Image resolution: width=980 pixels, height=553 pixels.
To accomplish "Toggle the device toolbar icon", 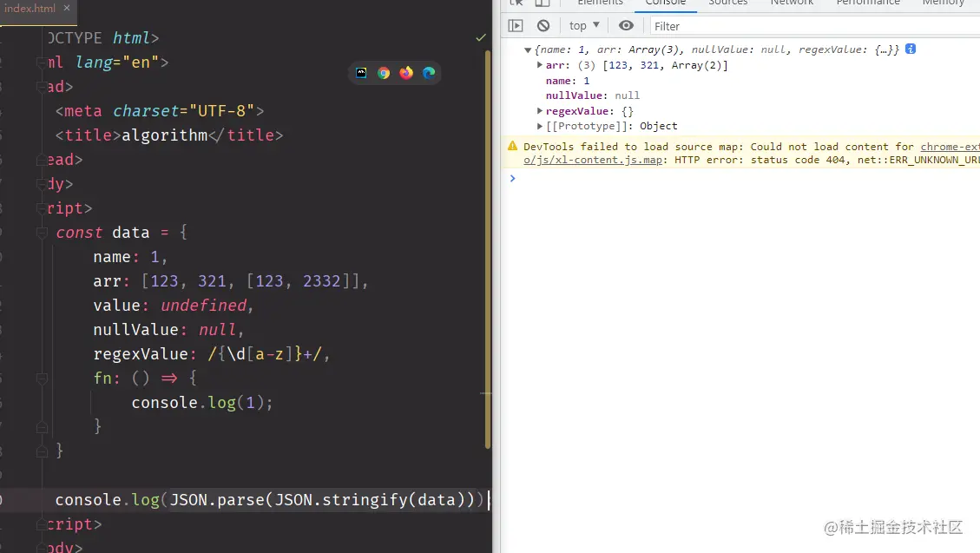I will [542, 3].
